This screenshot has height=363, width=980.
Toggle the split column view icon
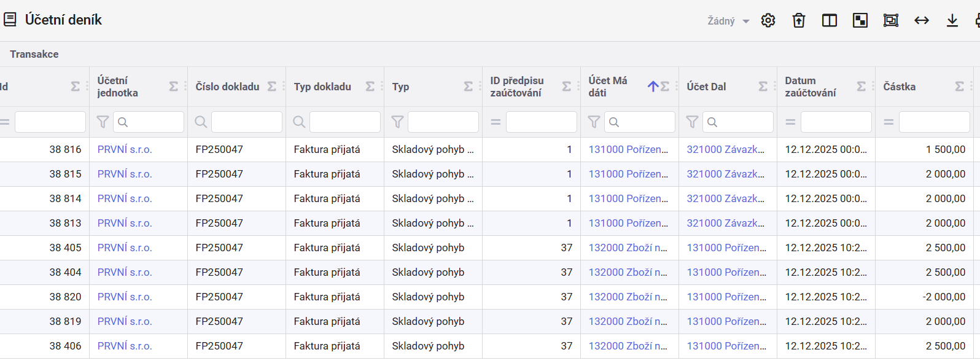coord(829,21)
